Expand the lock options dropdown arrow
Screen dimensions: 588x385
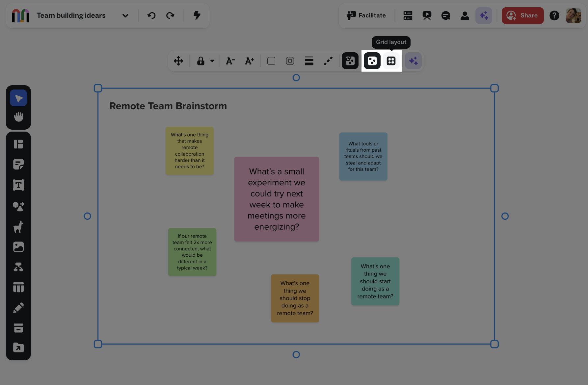point(212,61)
